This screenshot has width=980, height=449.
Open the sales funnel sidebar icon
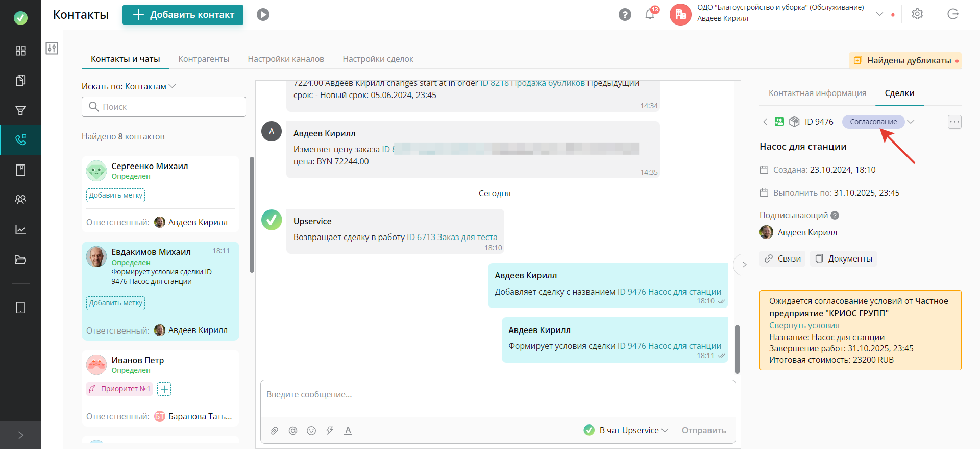20,110
